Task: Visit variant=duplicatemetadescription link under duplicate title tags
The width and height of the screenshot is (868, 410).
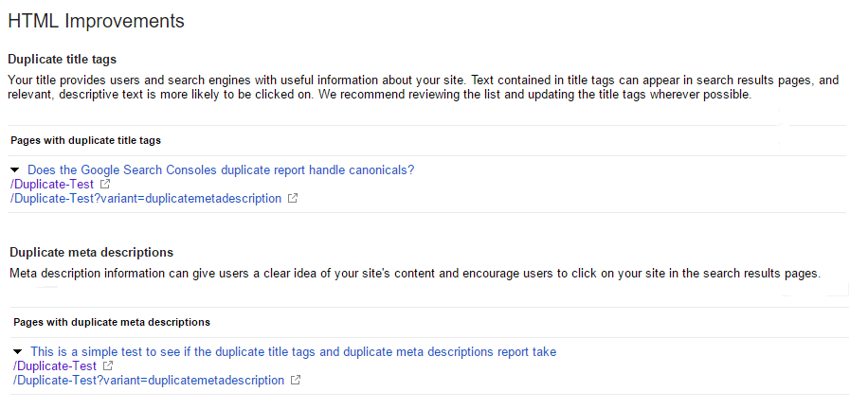Action: click(146, 198)
